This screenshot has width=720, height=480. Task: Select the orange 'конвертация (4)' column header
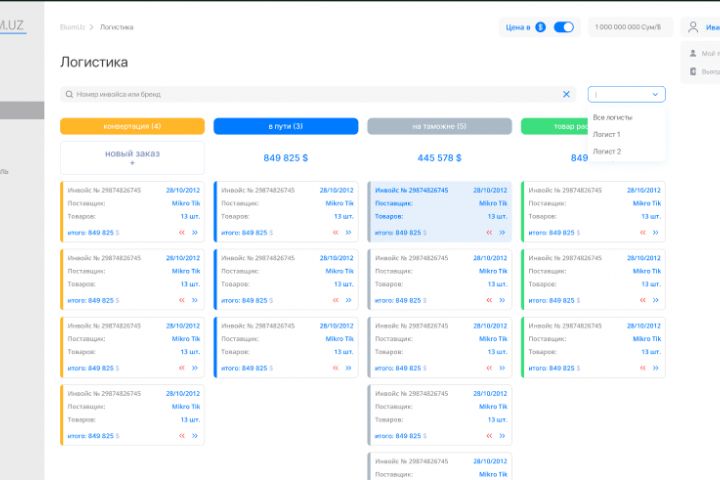click(132, 126)
